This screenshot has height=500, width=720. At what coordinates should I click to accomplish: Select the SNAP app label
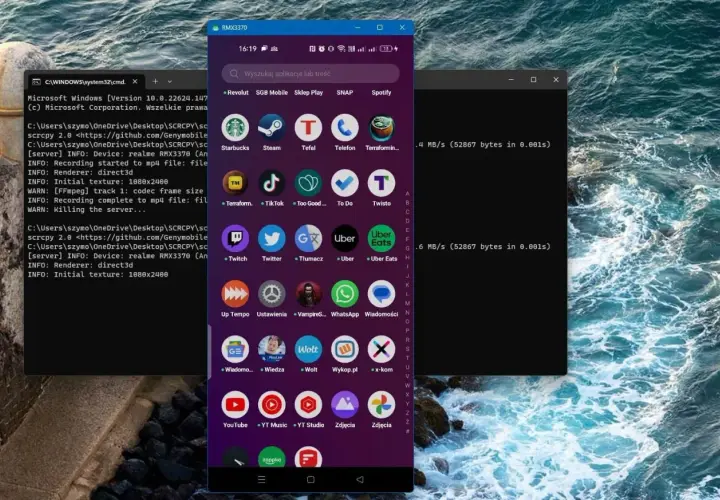point(345,92)
